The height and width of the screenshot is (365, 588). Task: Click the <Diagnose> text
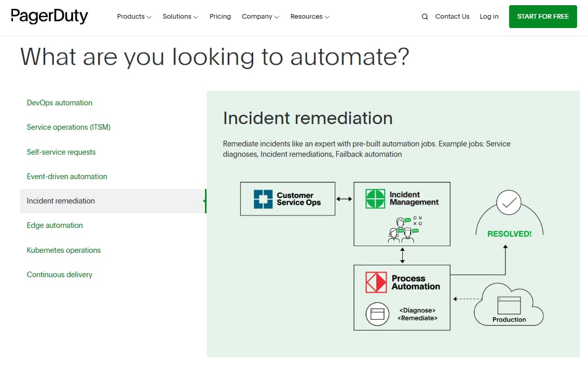point(417,310)
